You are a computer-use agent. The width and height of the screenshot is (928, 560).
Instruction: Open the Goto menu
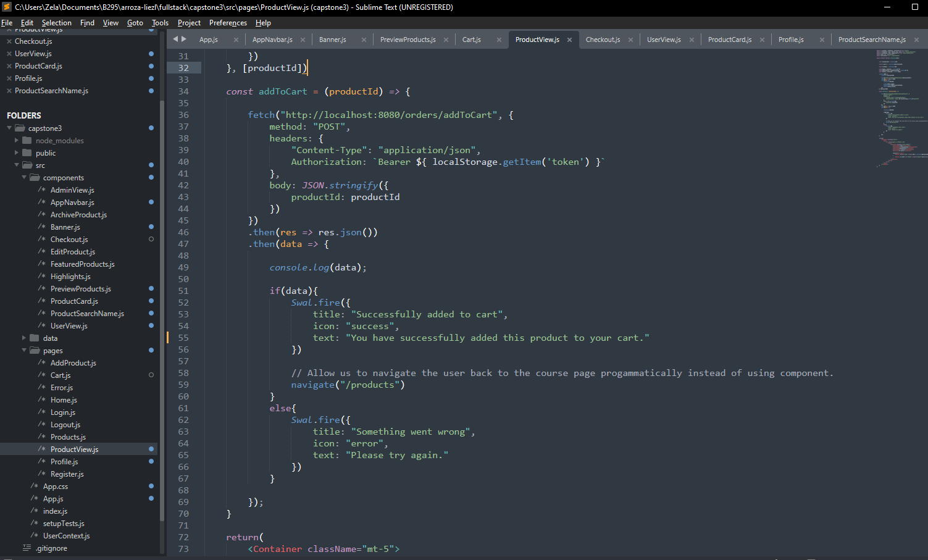(x=135, y=23)
